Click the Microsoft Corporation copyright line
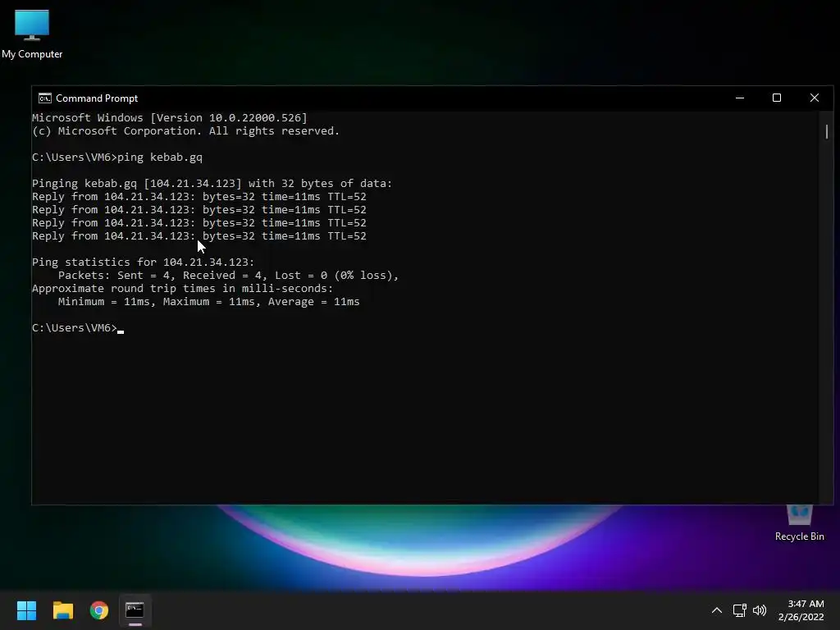Viewport: 840px width, 630px height. [x=186, y=131]
